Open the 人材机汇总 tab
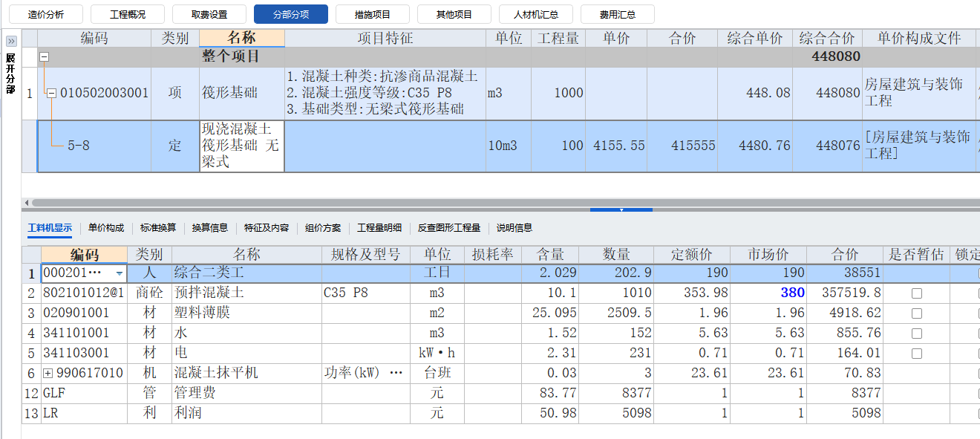The height and width of the screenshot is (439, 980). (x=538, y=13)
